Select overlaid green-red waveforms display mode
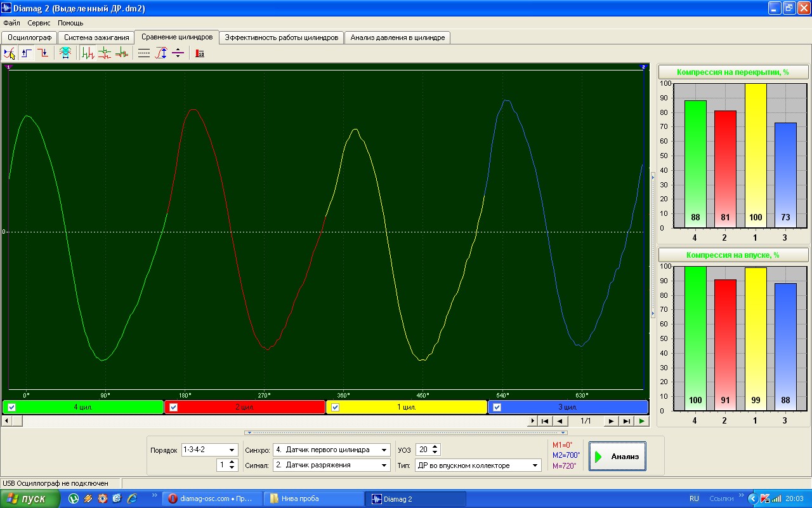 pyautogui.click(x=121, y=53)
